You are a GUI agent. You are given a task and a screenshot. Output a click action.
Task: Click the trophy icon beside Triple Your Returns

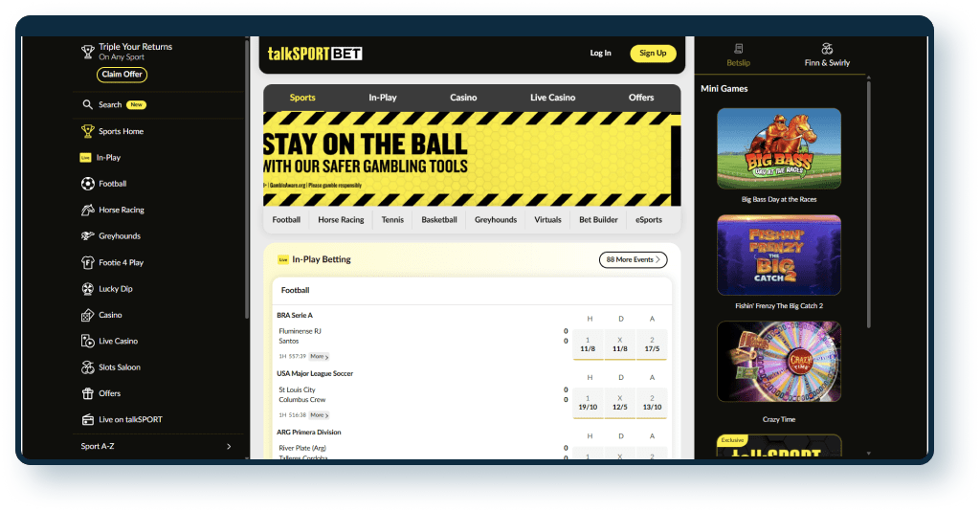click(x=87, y=52)
